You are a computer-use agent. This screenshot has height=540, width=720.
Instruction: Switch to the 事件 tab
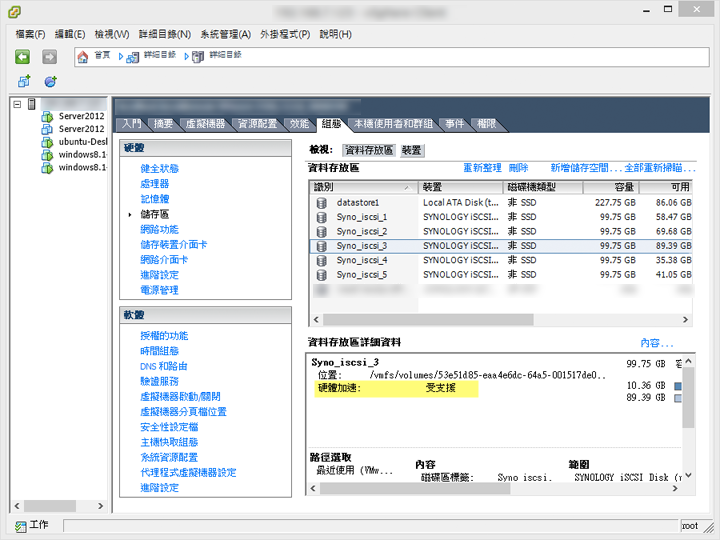(x=455, y=124)
